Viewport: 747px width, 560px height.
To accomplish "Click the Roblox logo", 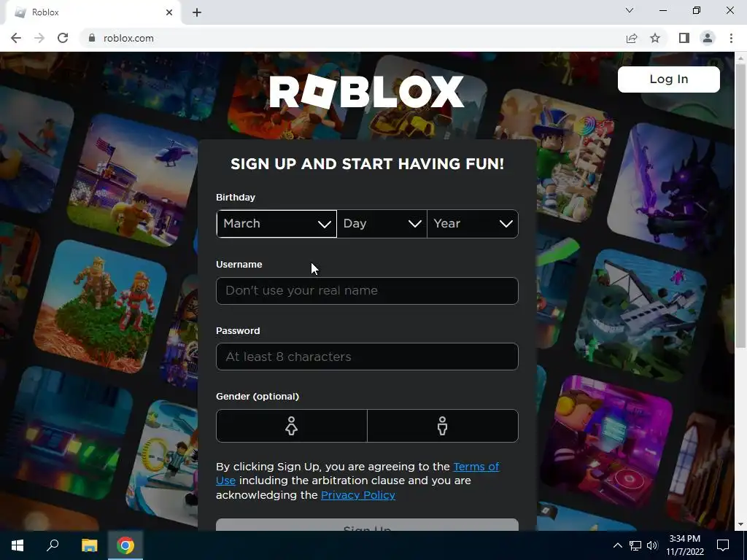I will 366,91.
